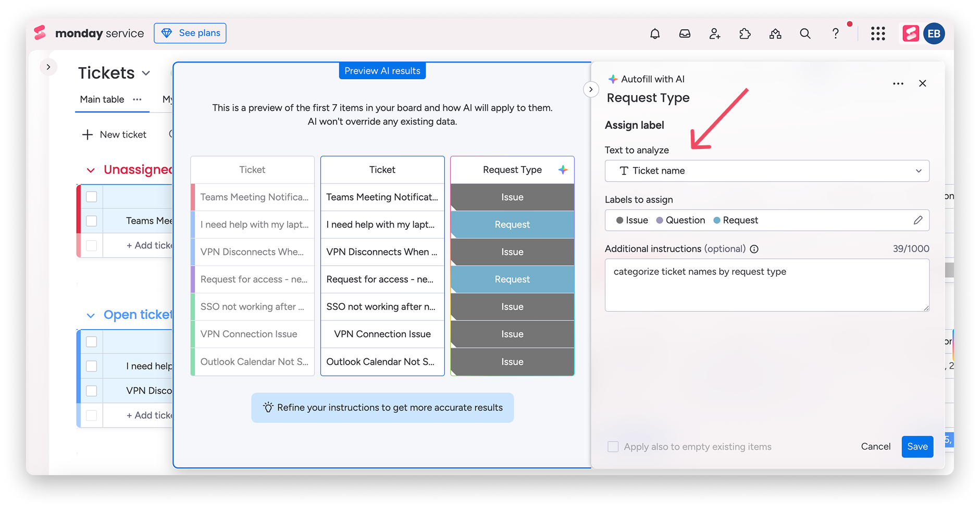Click Issue result for Teams Meeting Notification
The image size is (980, 509).
tap(512, 197)
